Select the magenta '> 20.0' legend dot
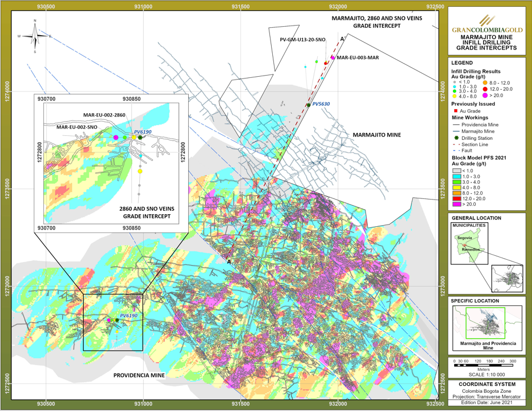The image size is (532, 411). click(485, 96)
